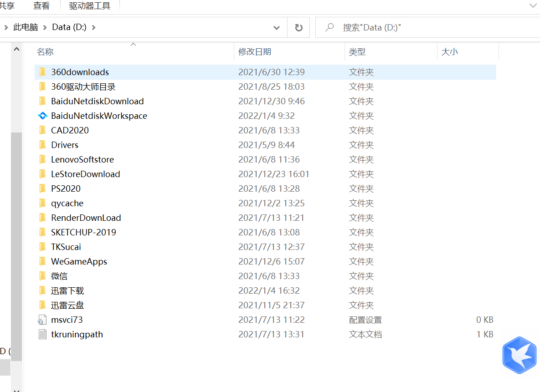The image size is (540, 392).
Task: Select the 迅雷下载 folder
Action: click(x=67, y=290)
